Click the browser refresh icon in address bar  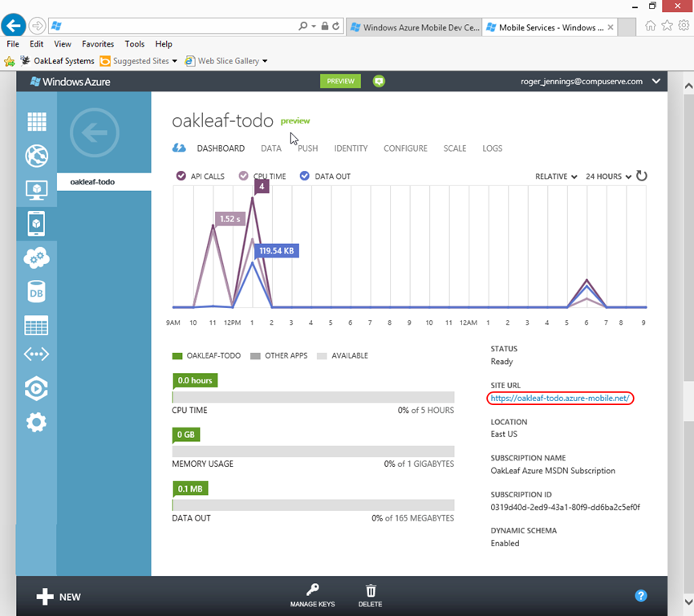336,26
